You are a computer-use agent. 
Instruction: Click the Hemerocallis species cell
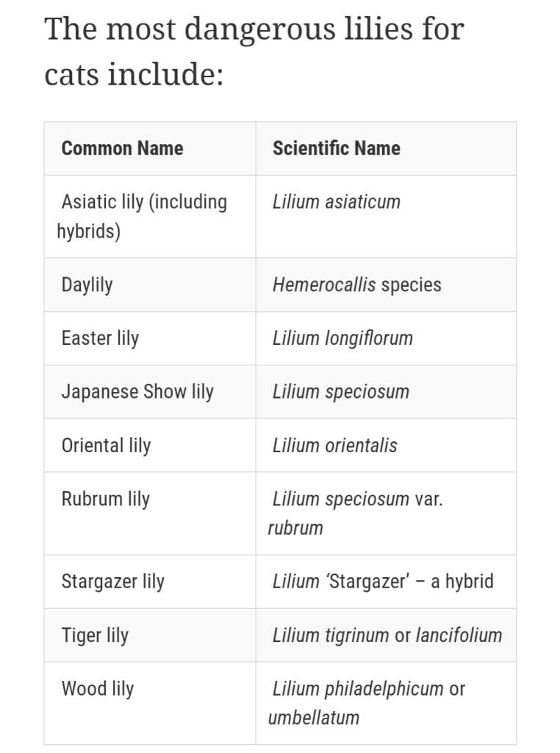356,285
